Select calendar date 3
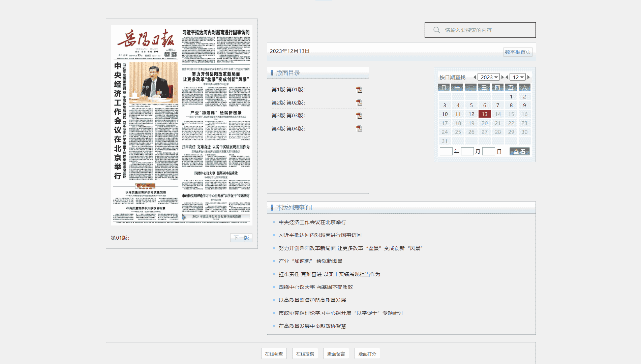This screenshot has height=364, width=641. (445, 105)
